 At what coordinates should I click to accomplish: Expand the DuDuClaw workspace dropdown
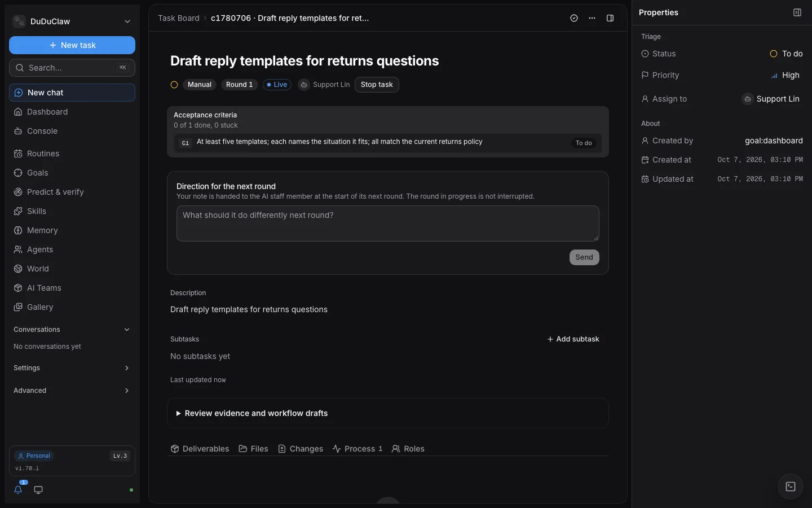(72, 21)
